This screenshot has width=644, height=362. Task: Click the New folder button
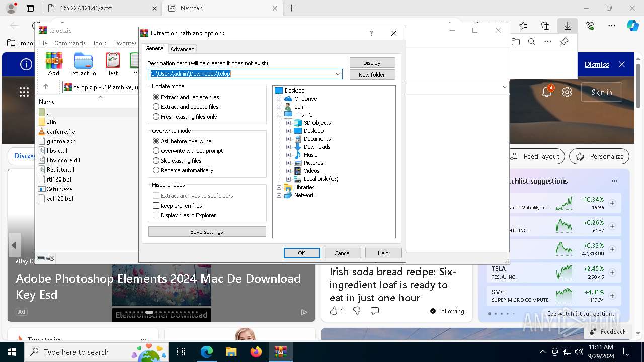point(372,75)
